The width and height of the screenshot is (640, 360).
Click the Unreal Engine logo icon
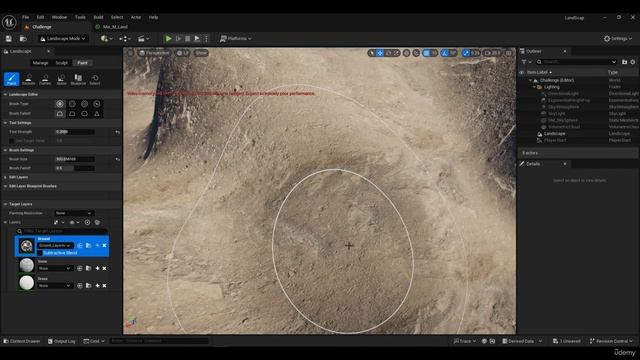[x=9, y=22]
